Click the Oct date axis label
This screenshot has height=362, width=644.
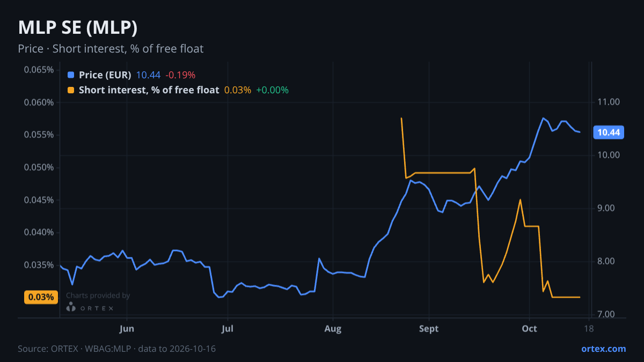point(529,329)
